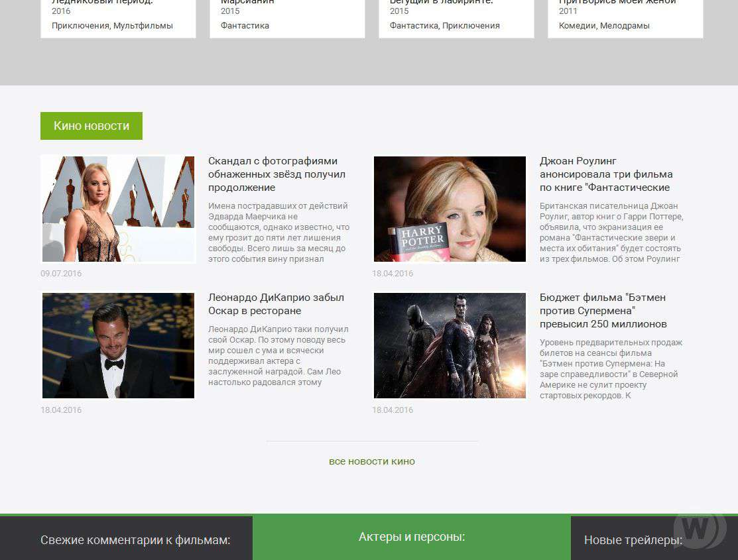Click genre text 'Фантастика' under the 2015 card
The image size is (738, 560).
pyautogui.click(x=245, y=25)
